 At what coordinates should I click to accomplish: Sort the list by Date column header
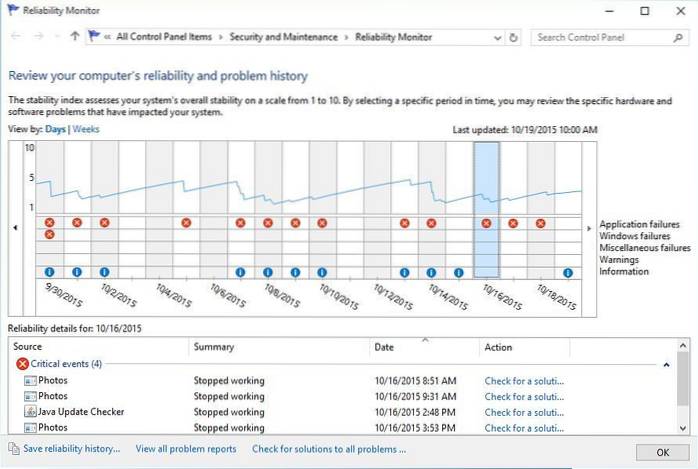pos(384,347)
